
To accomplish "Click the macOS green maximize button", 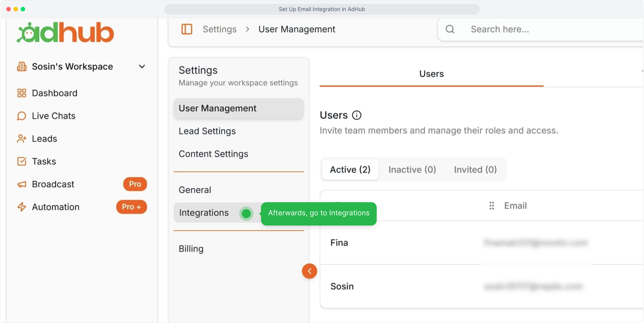I will tap(23, 9).
